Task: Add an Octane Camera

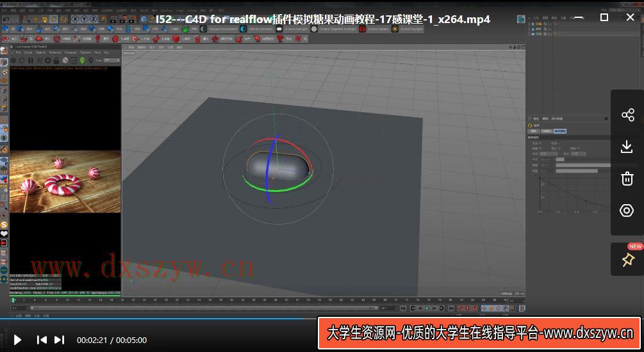Action: (x=374, y=29)
